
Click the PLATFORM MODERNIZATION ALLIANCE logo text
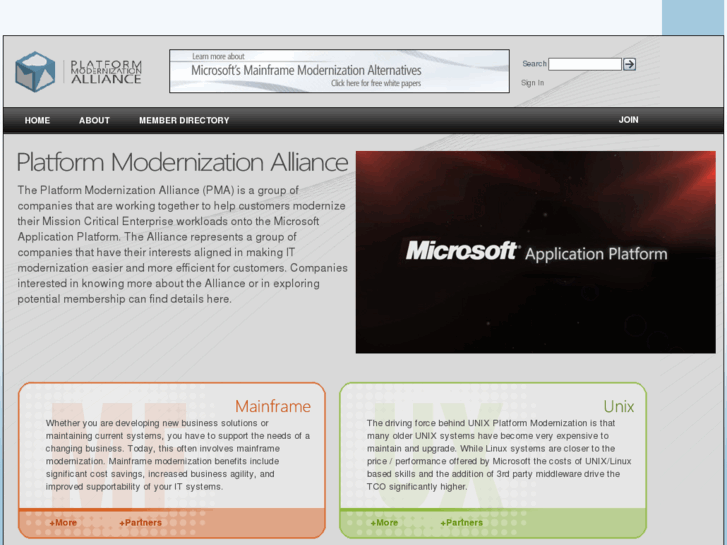pyautogui.click(x=106, y=71)
